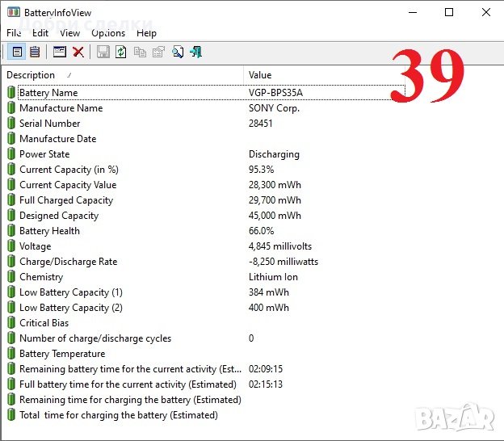
Task: Select the Full Charged Capacity row
Action: tap(66, 200)
